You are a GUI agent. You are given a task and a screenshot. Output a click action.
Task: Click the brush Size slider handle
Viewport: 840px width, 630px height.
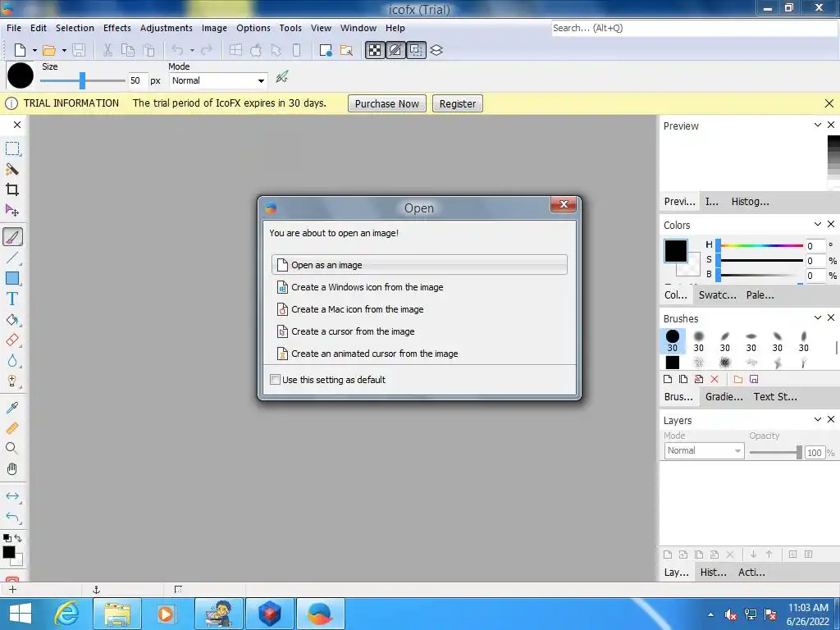[x=82, y=81]
